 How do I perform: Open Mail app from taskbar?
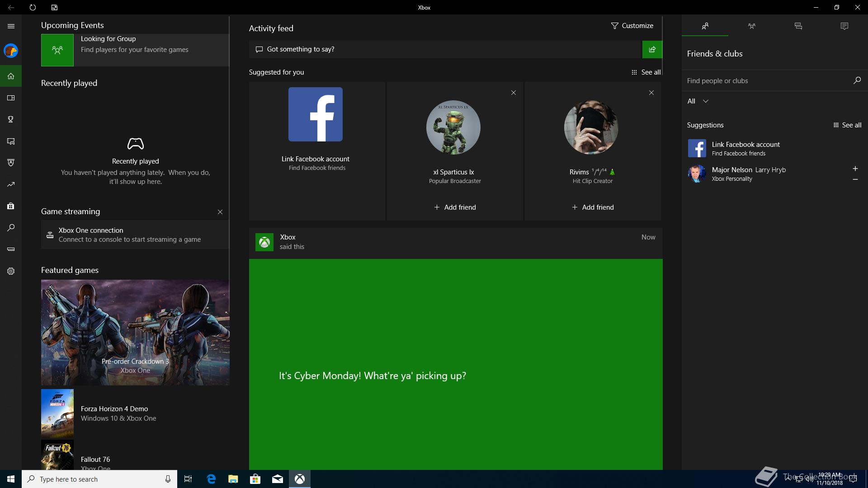tap(278, 479)
